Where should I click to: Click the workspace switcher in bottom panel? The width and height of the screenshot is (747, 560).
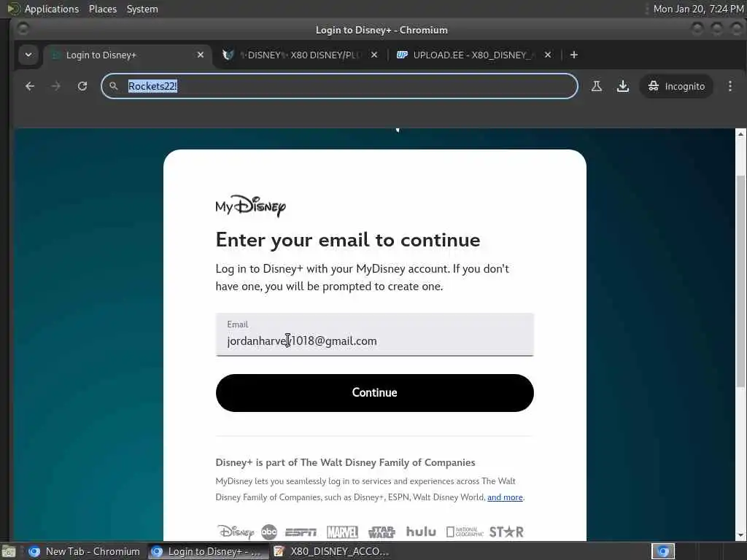(x=663, y=551)
